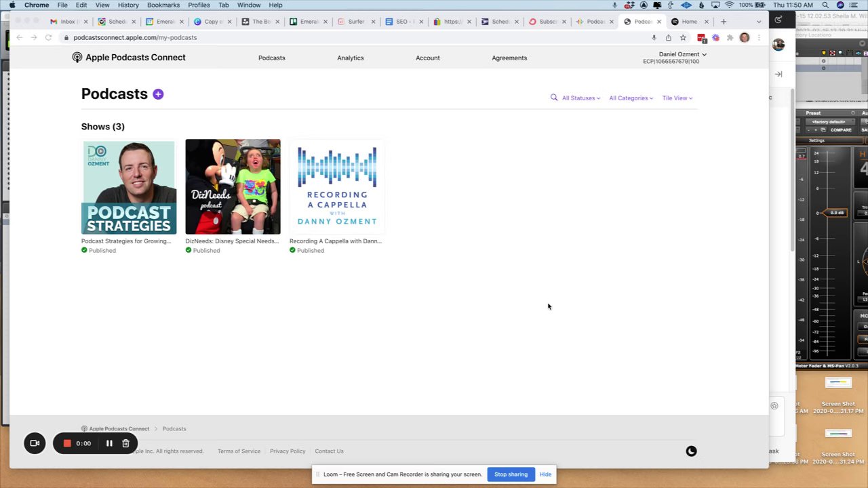Go to Podcasts in the top navigation
The height and width of the screenshot is (488, 868).
(x=272, y=58)
